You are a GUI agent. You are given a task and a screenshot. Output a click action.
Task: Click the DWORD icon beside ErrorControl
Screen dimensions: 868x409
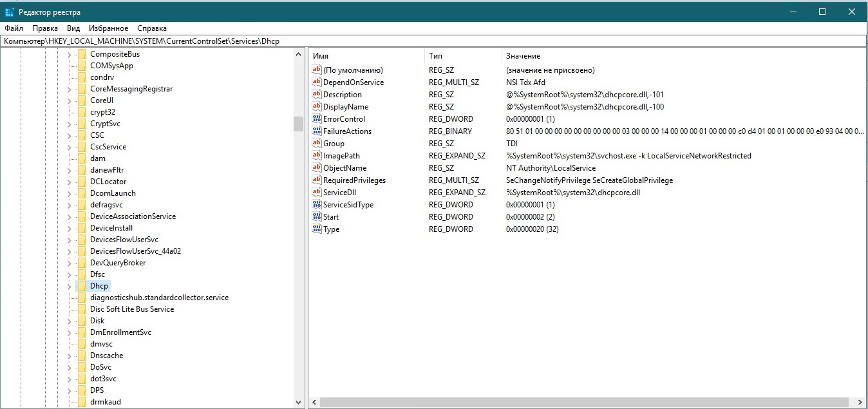[316, 119]
